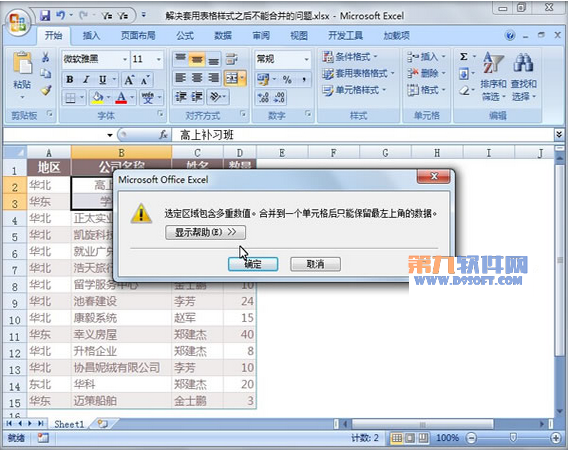Click 显示帮助 button in dialog

[x=205, y=232]
